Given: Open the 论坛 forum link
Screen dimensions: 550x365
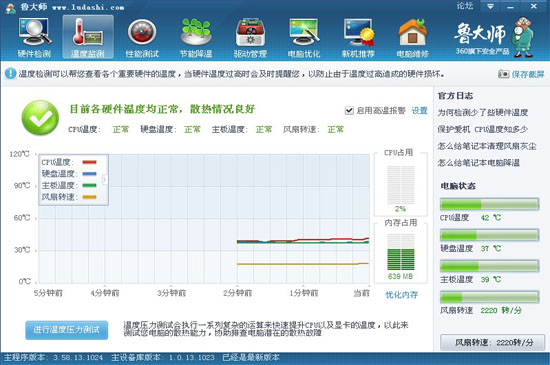Looking at the screenshot, I should point(465,6).
